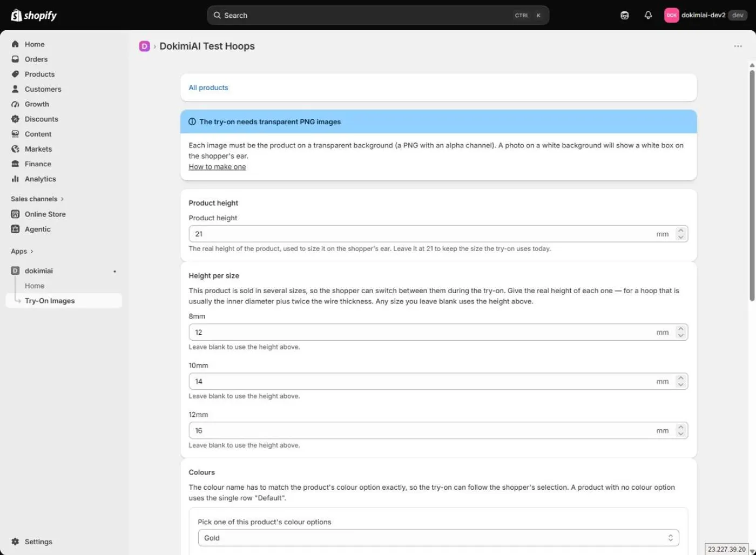
Task: Click the Finance bank icon
Action: click(x=15, y=164)
